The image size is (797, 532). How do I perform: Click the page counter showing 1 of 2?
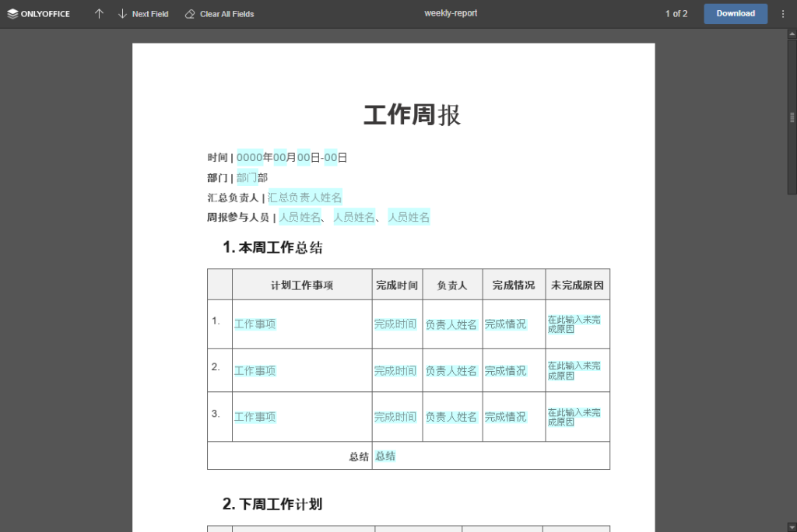[x=676, y=13]
